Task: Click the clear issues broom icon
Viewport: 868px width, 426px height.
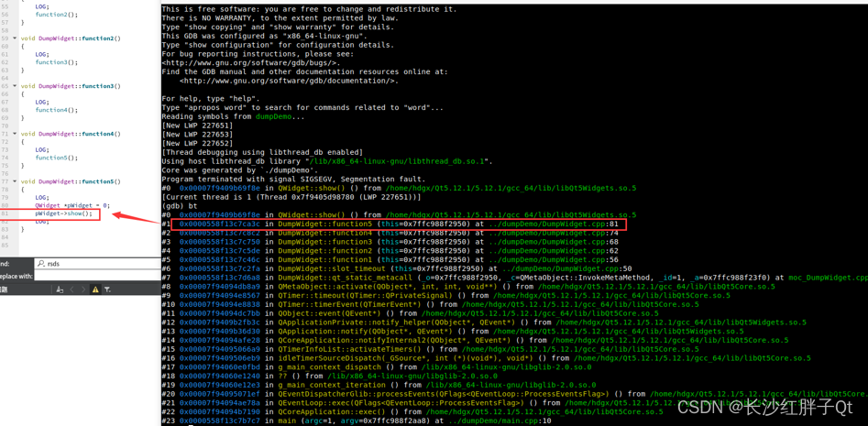Action: [60, 289]
